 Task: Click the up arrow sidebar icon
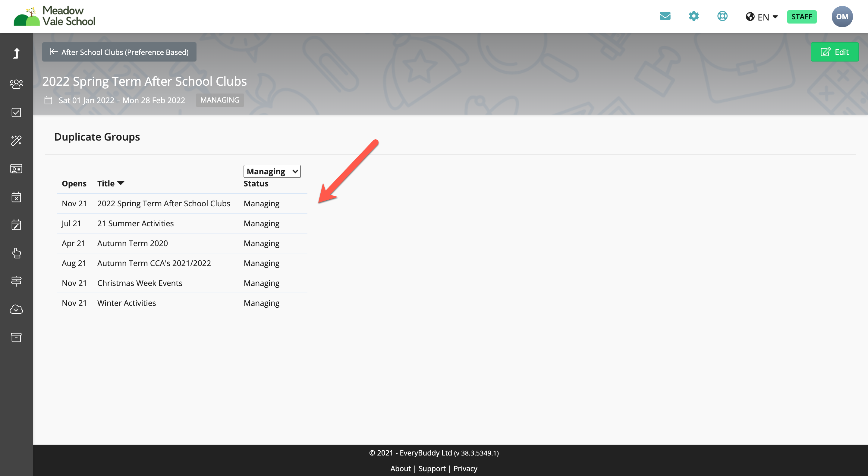coord(16,53)
